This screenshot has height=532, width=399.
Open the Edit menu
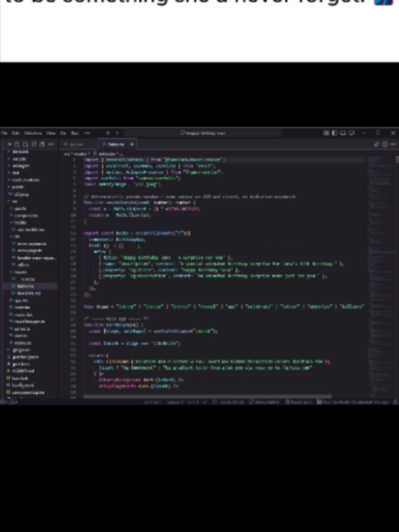tap(16, 133)
